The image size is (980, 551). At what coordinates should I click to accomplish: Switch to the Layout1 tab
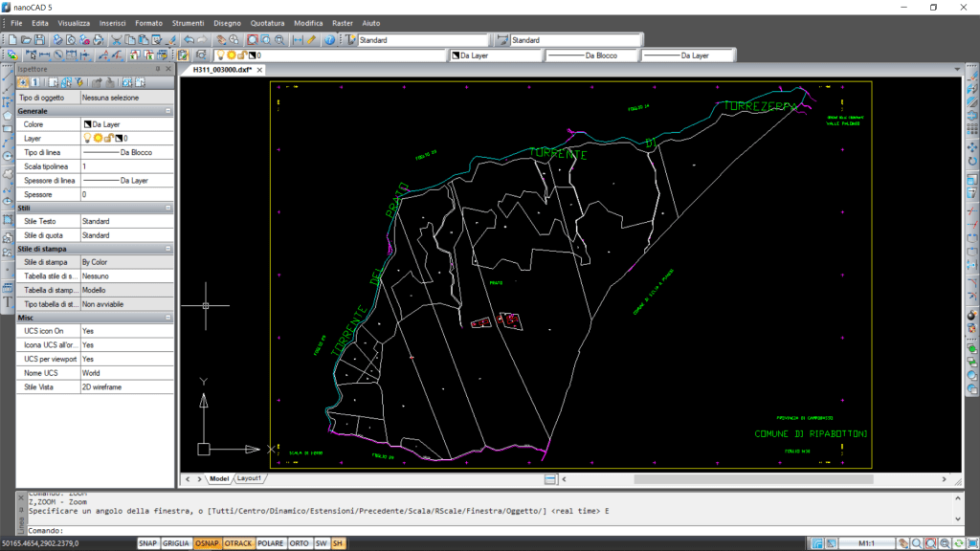(x=250, y=478)
